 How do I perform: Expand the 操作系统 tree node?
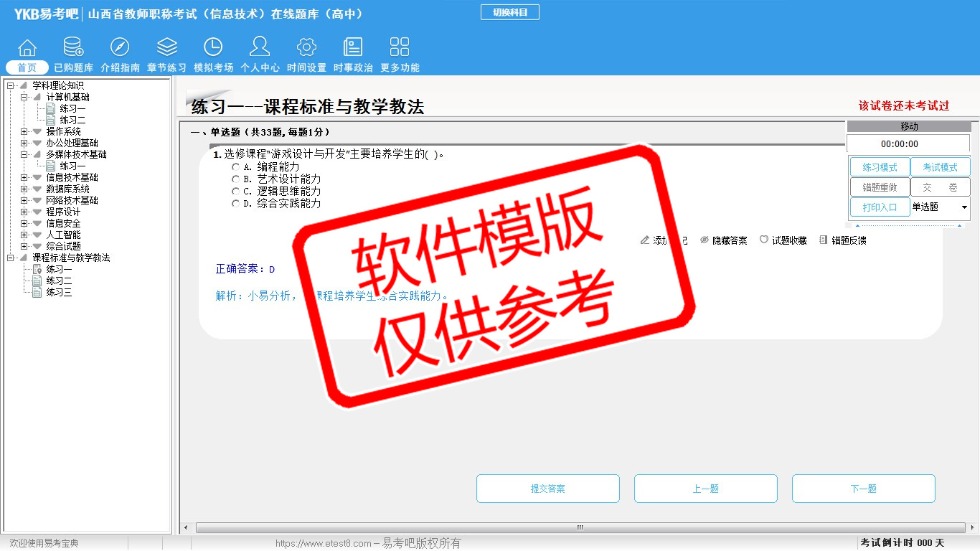point(24,131)
